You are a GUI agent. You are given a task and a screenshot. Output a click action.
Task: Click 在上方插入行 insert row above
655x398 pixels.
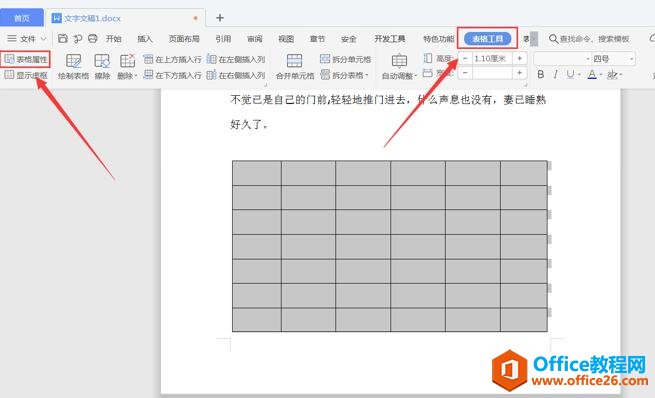point(172,59)
